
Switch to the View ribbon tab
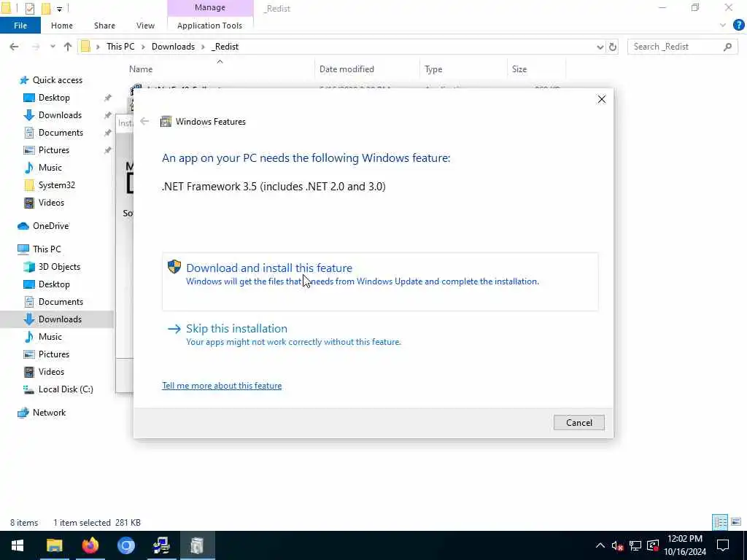pyautogui.click(x=145, y=26)
